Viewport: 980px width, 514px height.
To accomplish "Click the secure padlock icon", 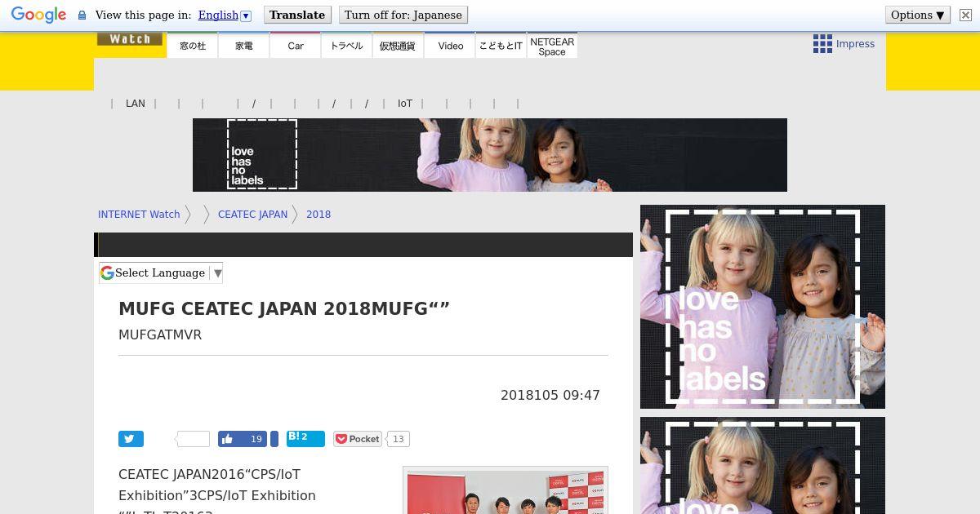I will click(82, 15).
